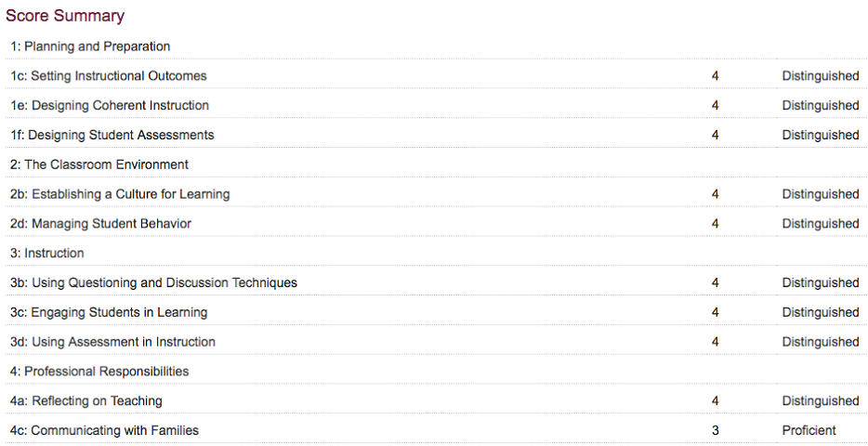Click the Distinguished rating for Setting Instructional Outcomes
This screenshot has height=446, width=868.
[821, 76]
